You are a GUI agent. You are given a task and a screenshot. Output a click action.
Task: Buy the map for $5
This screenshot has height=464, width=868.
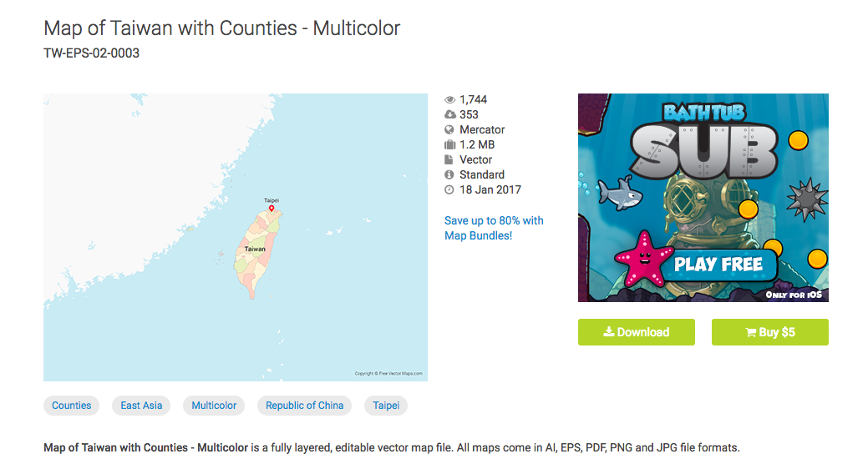point(770,332)
